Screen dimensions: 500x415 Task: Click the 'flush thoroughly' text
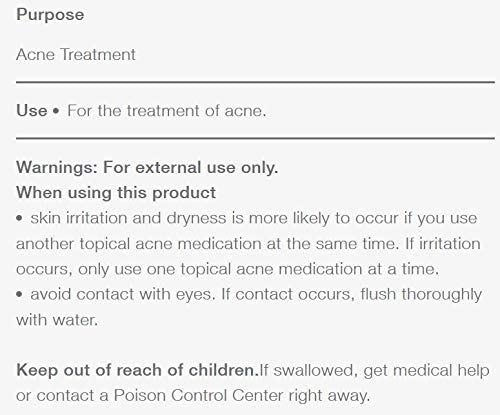point(421,295)
